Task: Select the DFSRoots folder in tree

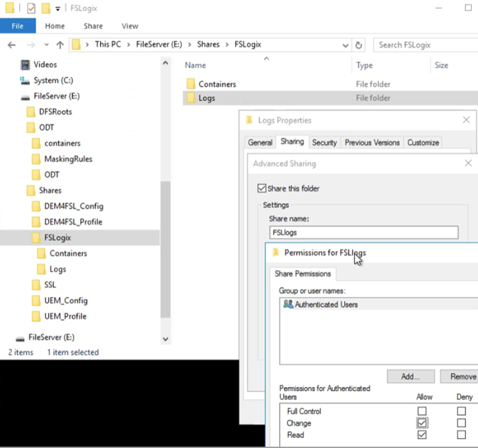Action: 55,111
